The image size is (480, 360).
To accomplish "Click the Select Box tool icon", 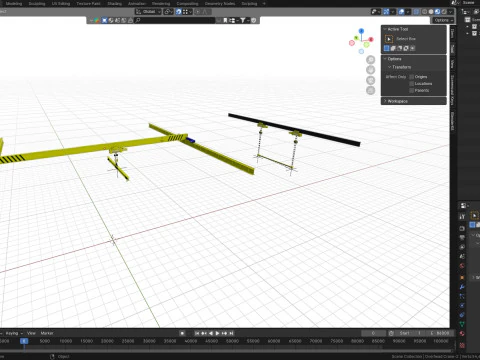I will pos(389,39).
